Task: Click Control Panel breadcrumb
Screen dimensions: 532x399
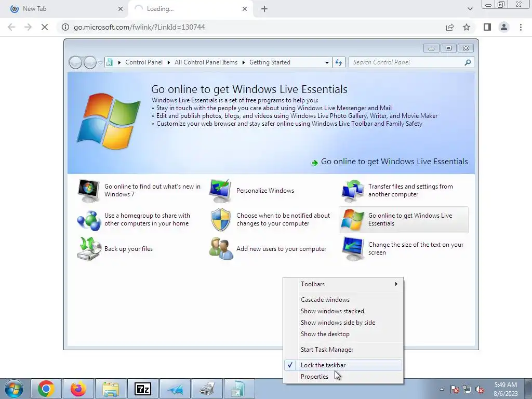Action: click(144, 62)
